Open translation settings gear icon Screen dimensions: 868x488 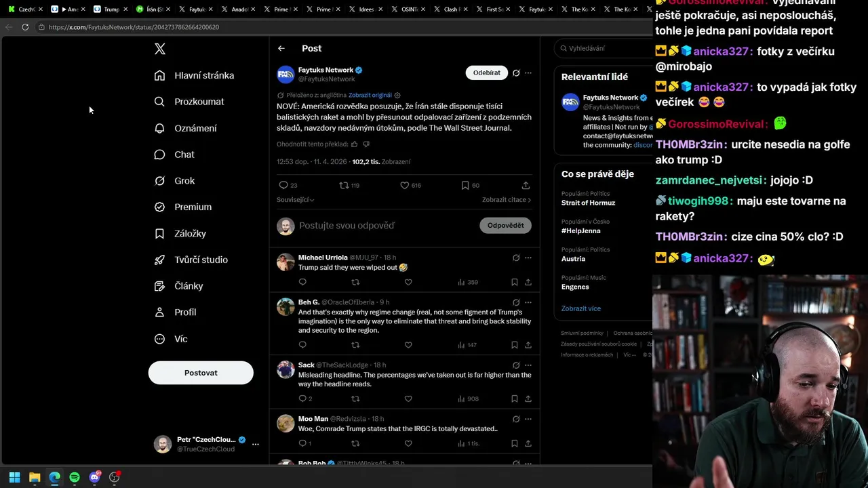click(x=397, y=96)
